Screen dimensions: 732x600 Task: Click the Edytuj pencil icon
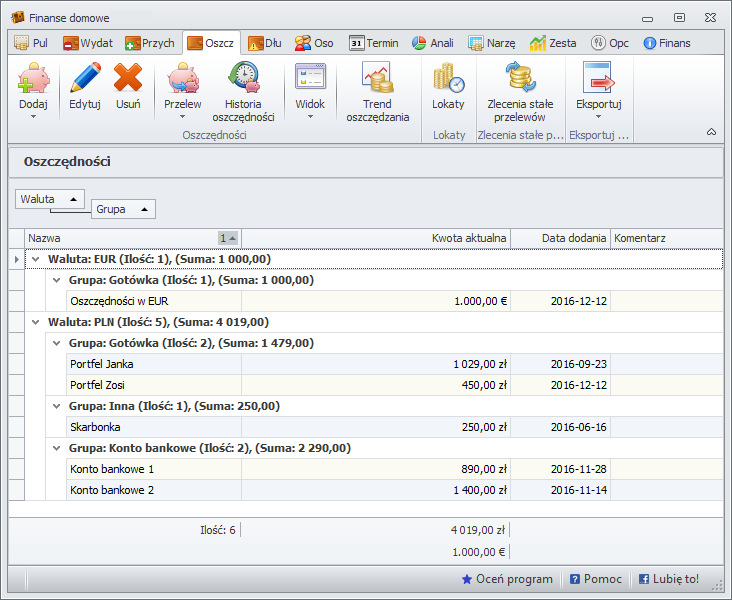[85, 78]
